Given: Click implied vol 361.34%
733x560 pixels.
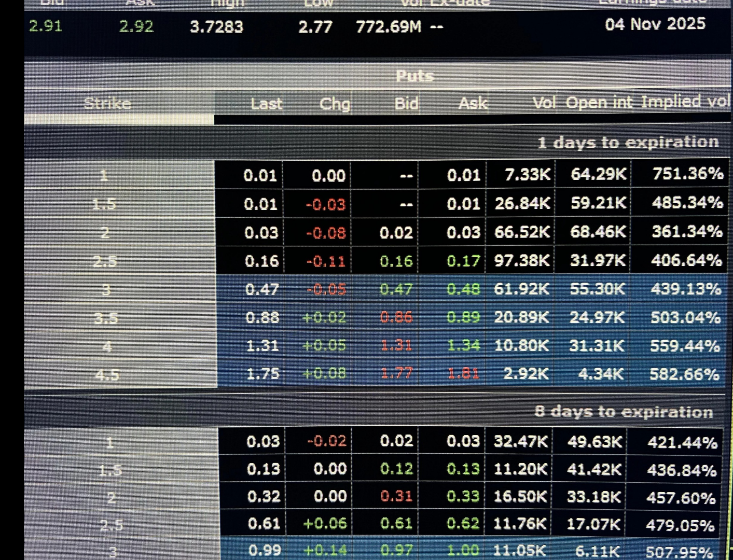Looking at the screenshot, I should point(687,231).
